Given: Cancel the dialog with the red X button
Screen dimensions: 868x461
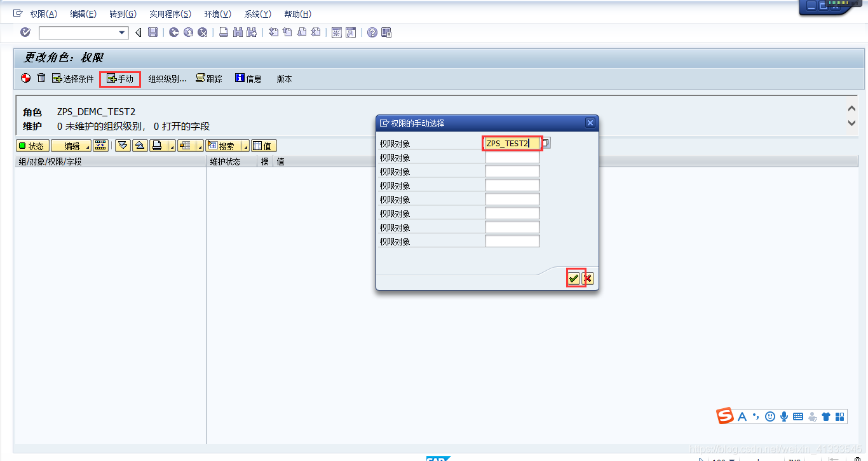Looking at the screenshot, I should coord(588,278).
